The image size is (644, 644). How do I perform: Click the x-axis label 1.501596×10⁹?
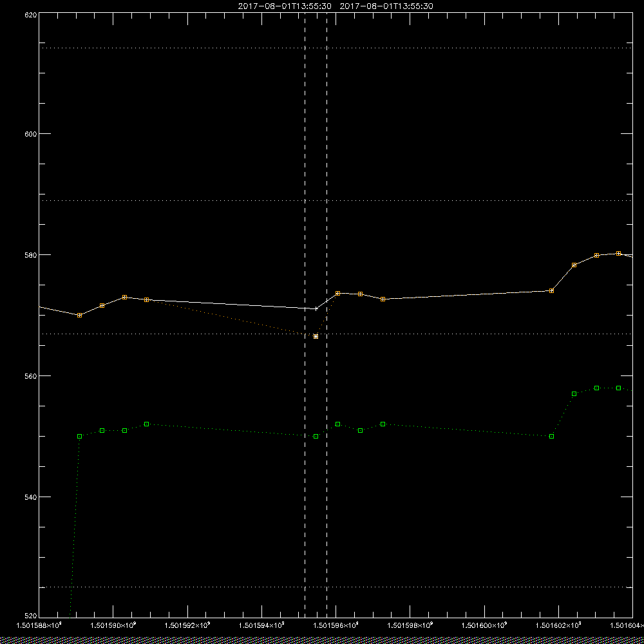click(336, 625)
